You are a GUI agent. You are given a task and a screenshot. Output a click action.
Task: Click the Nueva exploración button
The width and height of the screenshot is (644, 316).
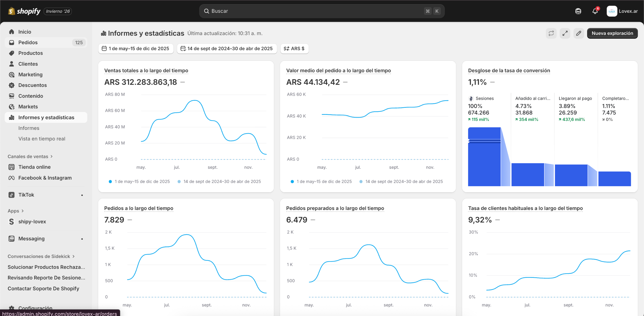point(612,33)
